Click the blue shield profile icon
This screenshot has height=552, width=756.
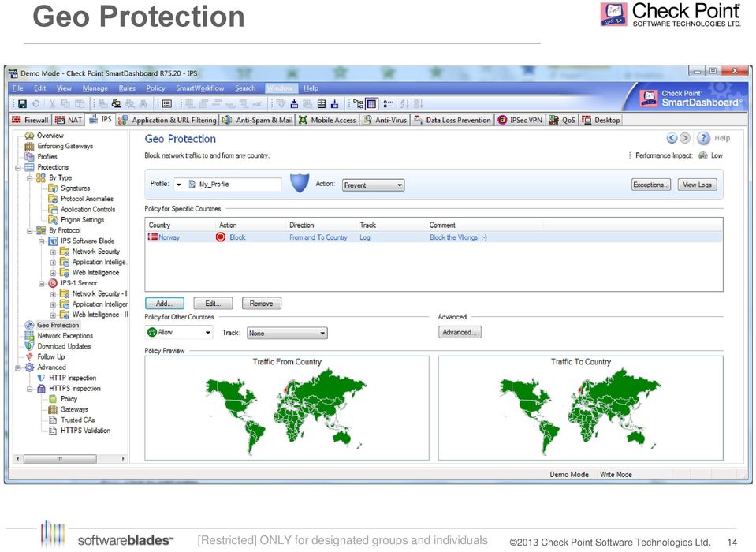300,184
